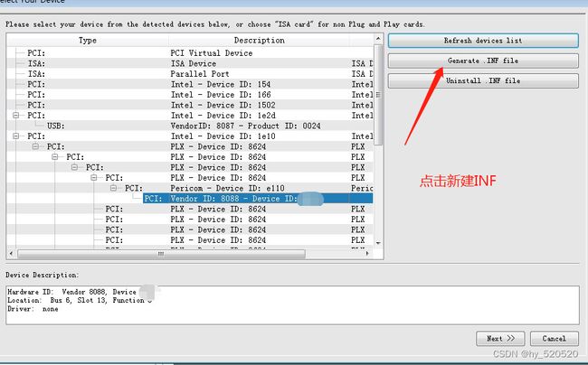This screenshot has height=365, width=588.
Task: Click the horizontal scrollbar left arrow
Action: click(x=11, y=254)
